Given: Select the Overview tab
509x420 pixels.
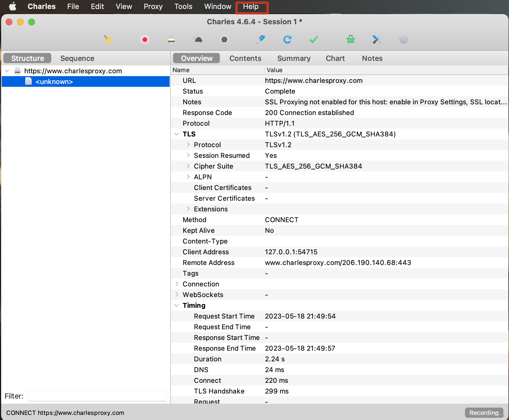Looking at the screenshot, I should pyautogui.click(x=196, y=58).
